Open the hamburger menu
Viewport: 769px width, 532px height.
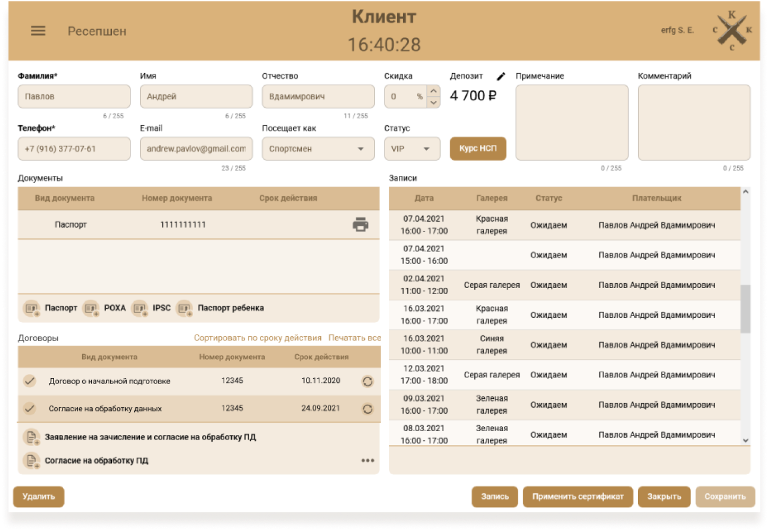tap(38, 31)
